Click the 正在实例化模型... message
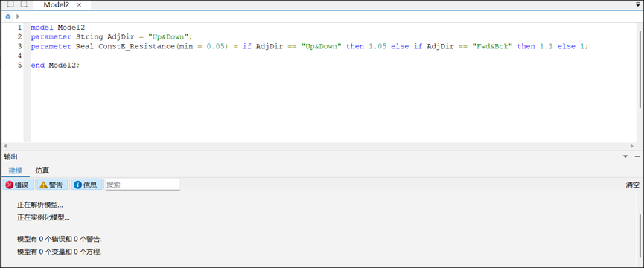This screenshot has height=268, width=644. pyautogui.click(x=43, y=217)
